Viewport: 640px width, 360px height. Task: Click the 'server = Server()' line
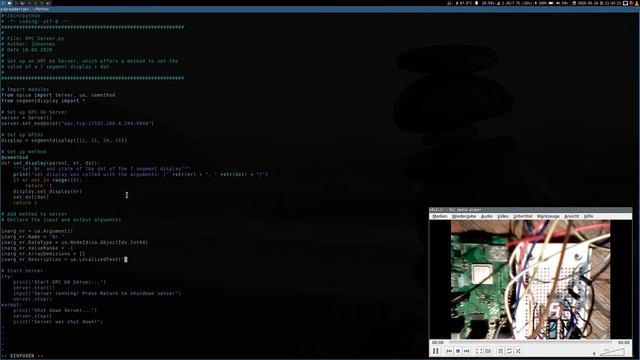27,118
